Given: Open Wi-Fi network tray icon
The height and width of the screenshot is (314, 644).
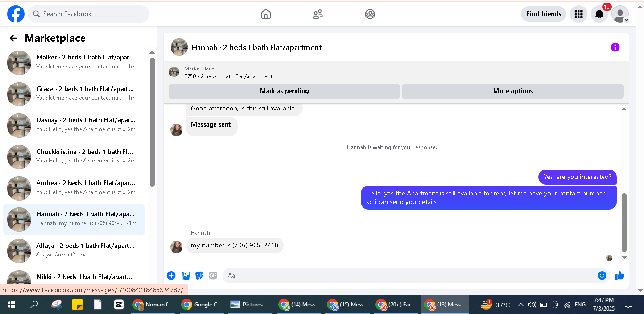Looking at the screenshot, I should tap(567, 305).
